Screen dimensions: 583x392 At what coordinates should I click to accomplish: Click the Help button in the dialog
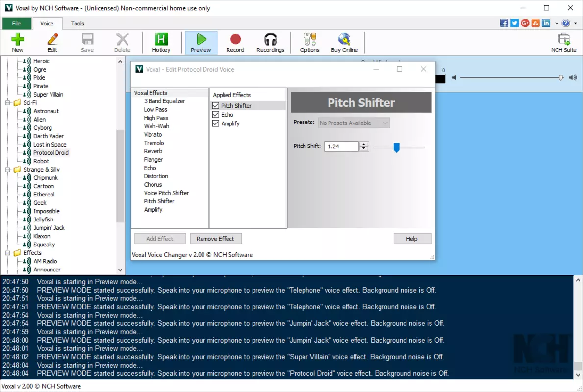point(412,239)
